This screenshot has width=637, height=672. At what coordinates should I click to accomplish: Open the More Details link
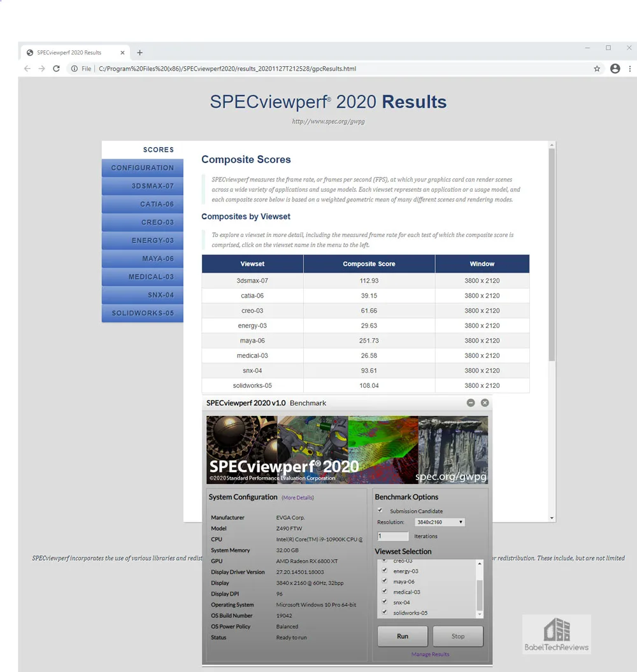(297, 497)
